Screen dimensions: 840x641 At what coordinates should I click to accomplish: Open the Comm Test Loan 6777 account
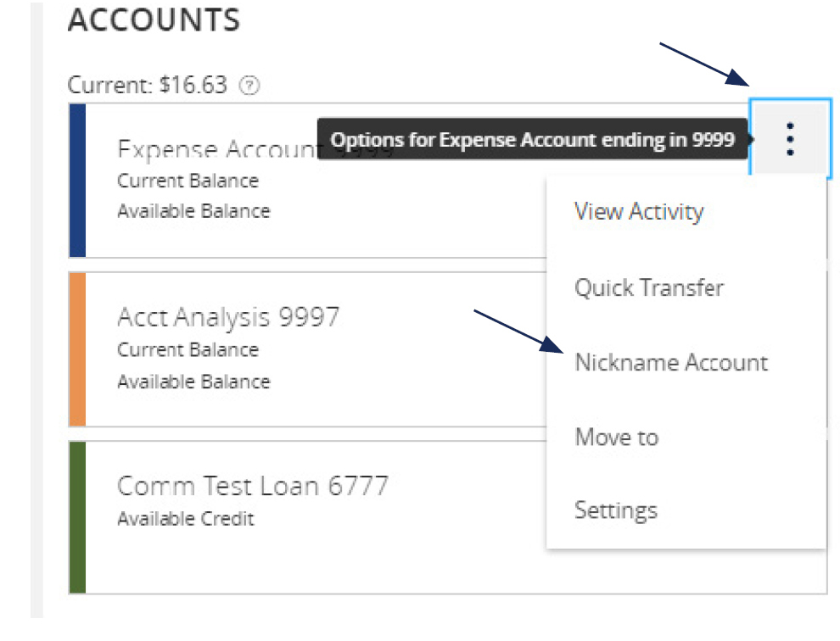(252, 485)
